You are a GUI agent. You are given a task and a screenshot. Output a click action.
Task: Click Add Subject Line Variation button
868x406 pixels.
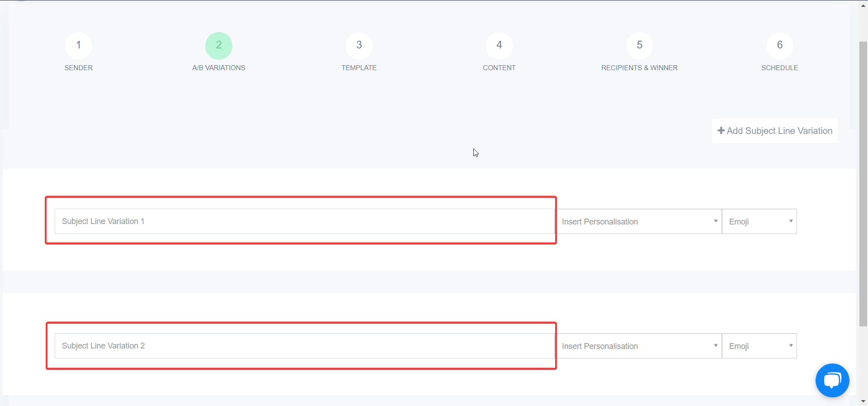[x=775, y=131]
